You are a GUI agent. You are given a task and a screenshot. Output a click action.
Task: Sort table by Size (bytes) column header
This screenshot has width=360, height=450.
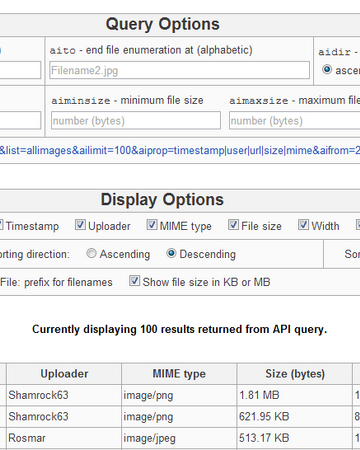point(295,374)
